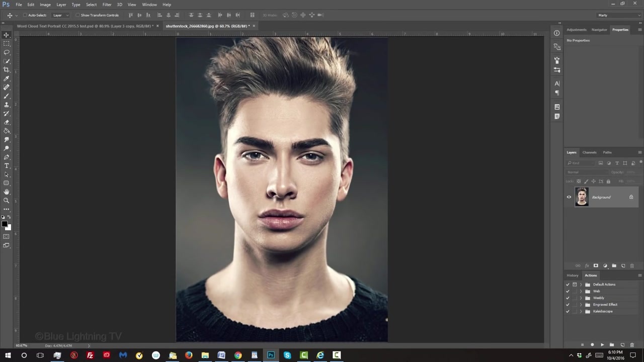Switch to the History tab

coord(573,276)
